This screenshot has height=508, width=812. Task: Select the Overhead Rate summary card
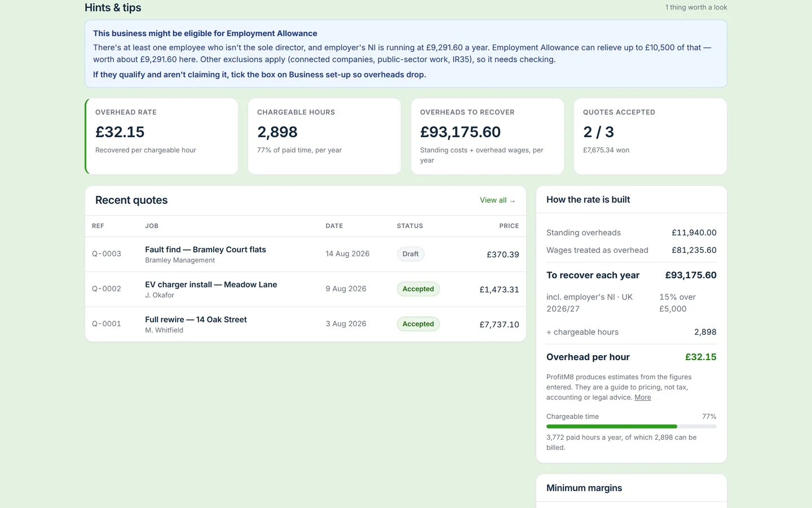click(161, 137)
